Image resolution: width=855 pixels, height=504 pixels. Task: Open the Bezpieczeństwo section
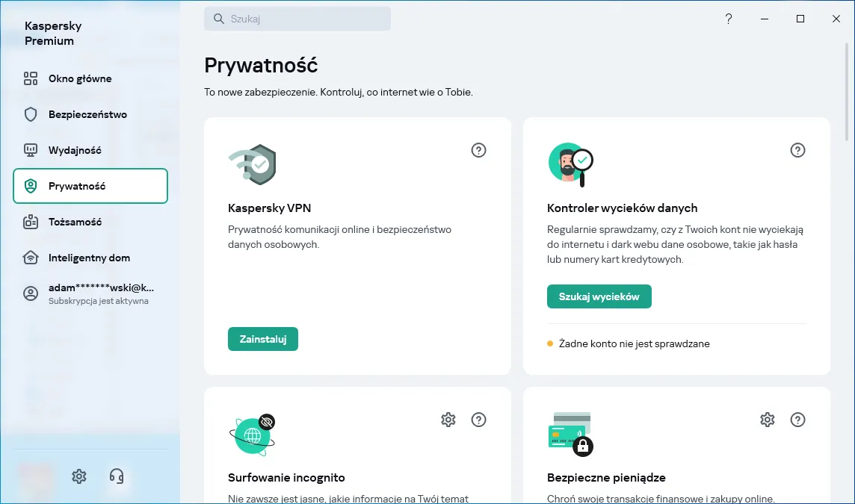pos(87,114)
